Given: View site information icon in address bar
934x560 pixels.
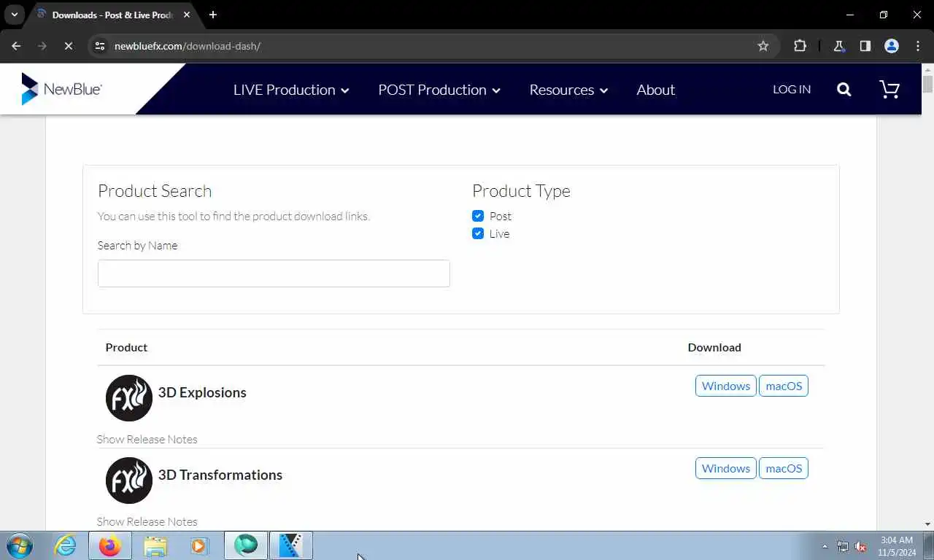Looking at the screenshot, I should (100, 46).
